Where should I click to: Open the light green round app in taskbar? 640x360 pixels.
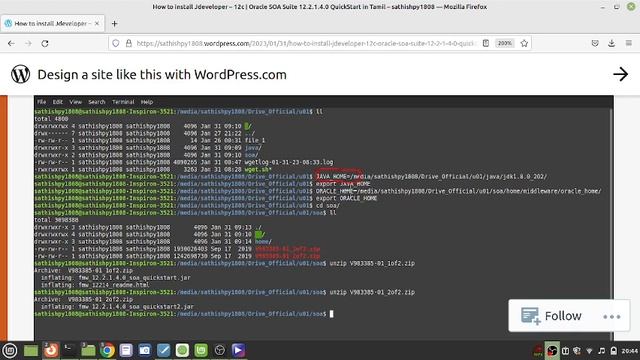tap(182, 350)
